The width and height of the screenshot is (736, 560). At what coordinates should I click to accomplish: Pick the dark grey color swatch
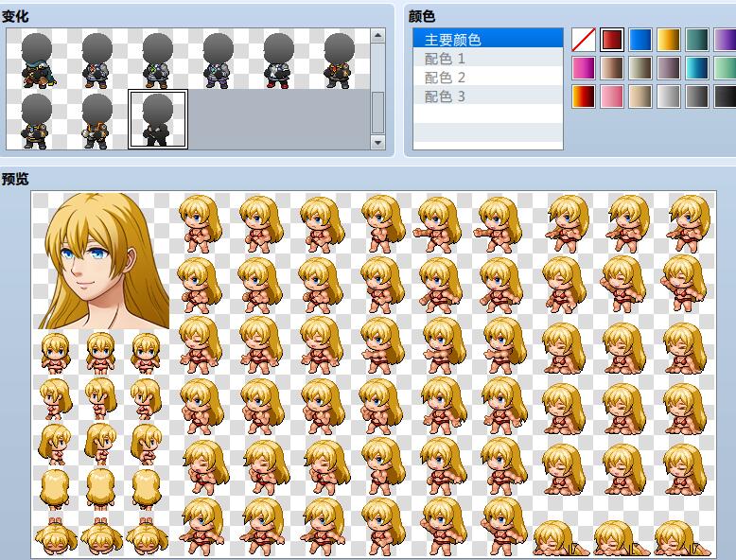tap(696, 96)
